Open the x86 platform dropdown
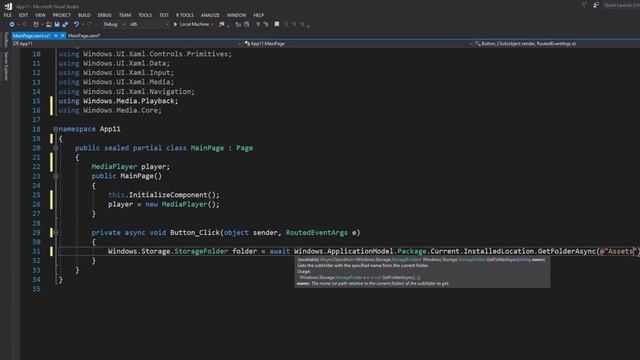The image size is (640, 360). tap(149, 24)
